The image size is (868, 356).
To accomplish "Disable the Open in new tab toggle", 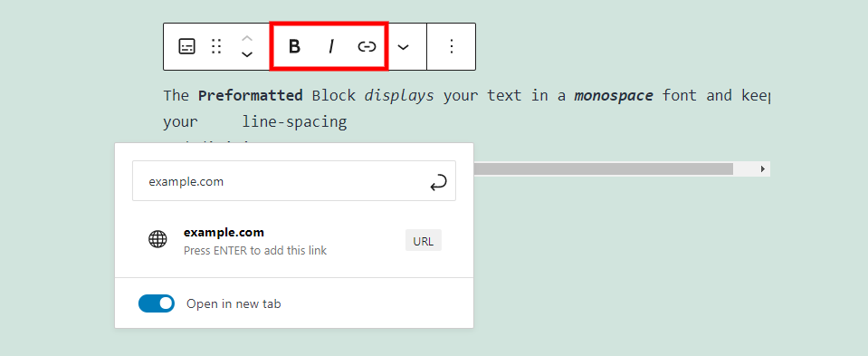I will 157,303.
